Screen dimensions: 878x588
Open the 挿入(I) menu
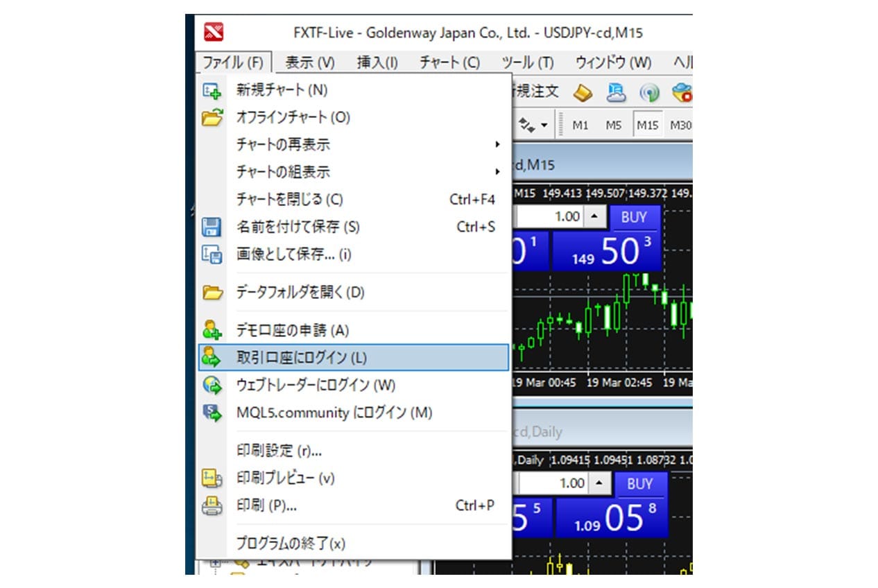(x=377, y=62)
